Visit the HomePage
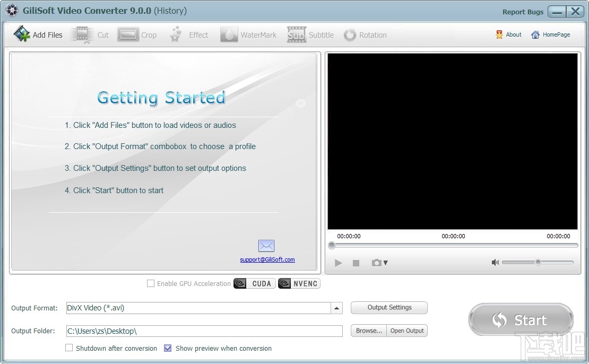 coord(550,34)
